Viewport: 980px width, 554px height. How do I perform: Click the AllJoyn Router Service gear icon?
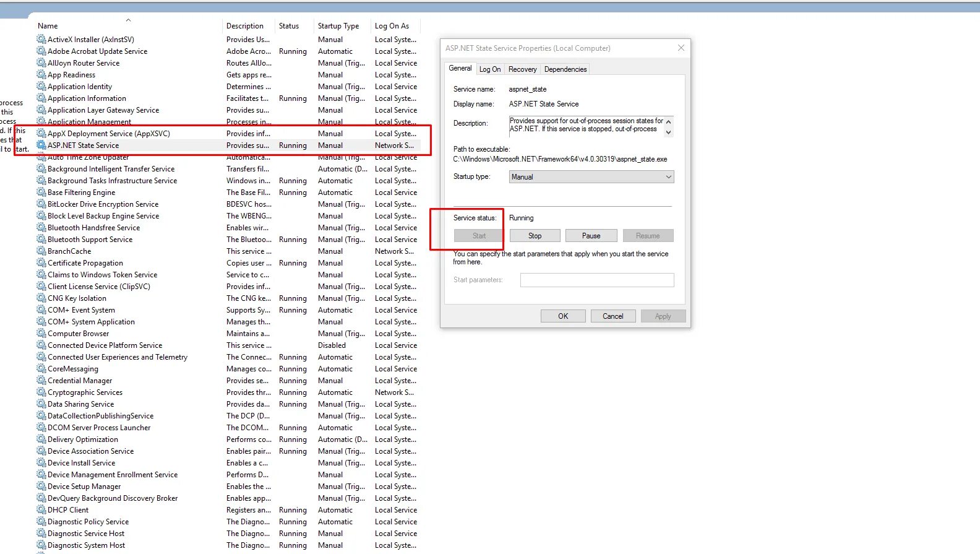click(x=41, y=63)
